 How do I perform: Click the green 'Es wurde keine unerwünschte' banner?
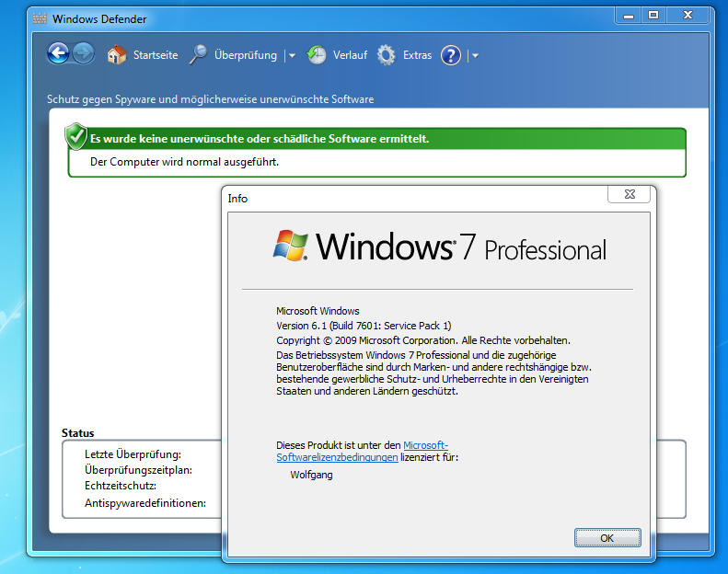point(377,139)
